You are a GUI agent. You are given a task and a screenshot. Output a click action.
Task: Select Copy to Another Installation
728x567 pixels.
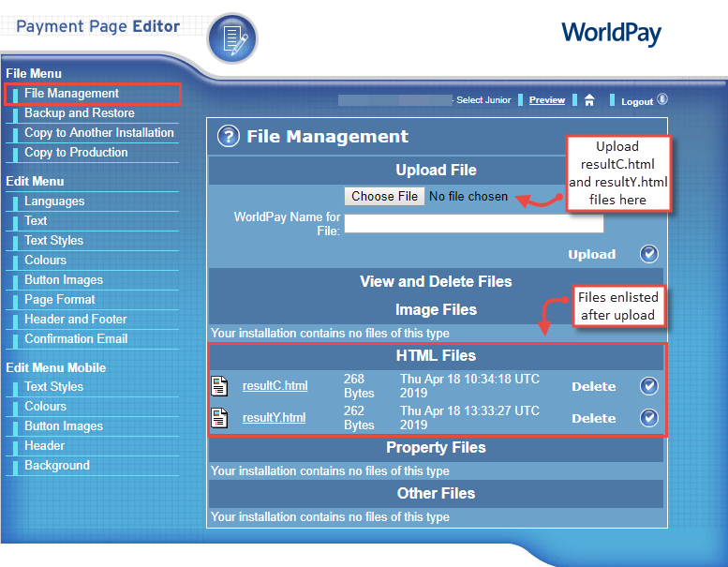pyautogui.click(x=99, y=133)
